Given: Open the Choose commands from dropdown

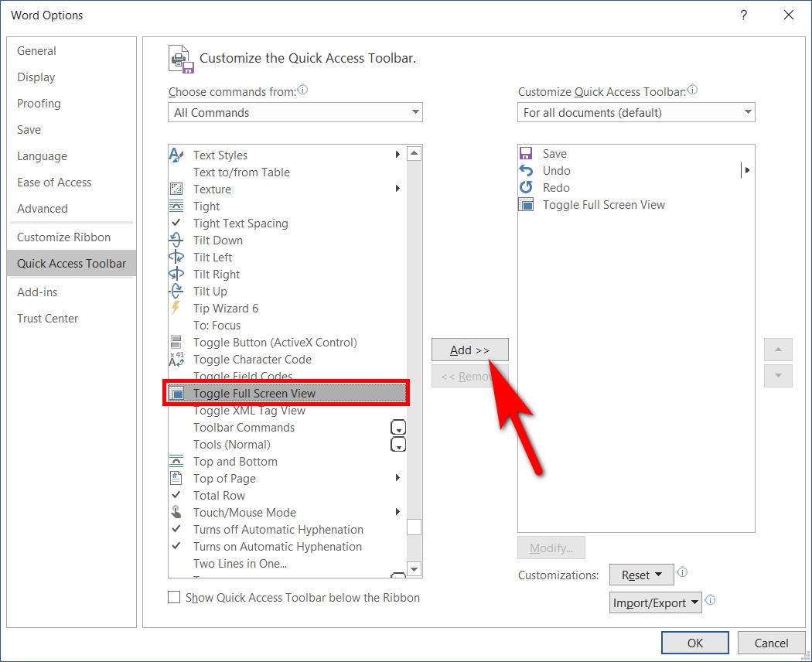Looking at the screenshot, I should click(295, 112).
